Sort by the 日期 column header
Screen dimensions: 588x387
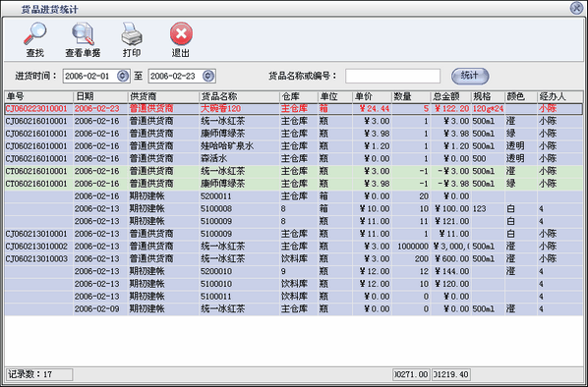[x=100, y=96]
